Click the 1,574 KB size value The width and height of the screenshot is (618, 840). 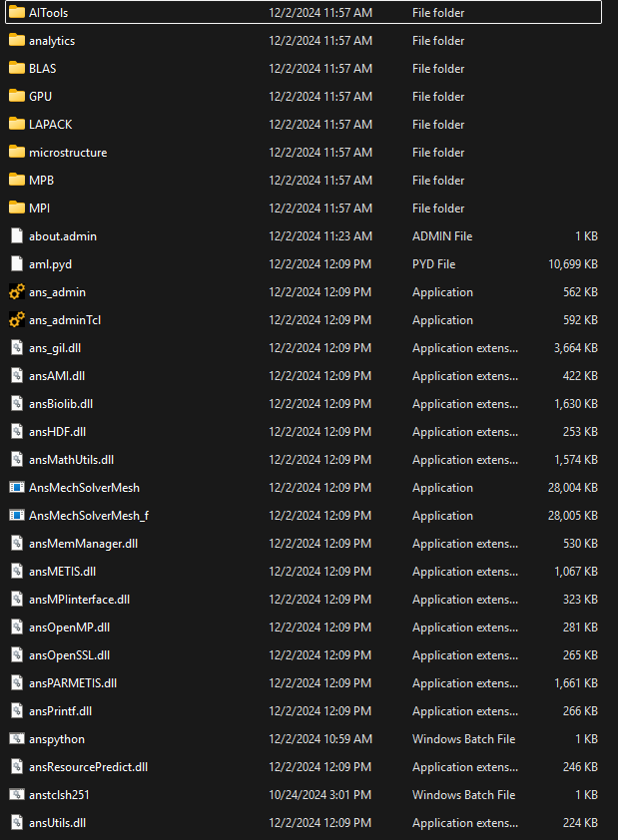[x=576, y=460]
